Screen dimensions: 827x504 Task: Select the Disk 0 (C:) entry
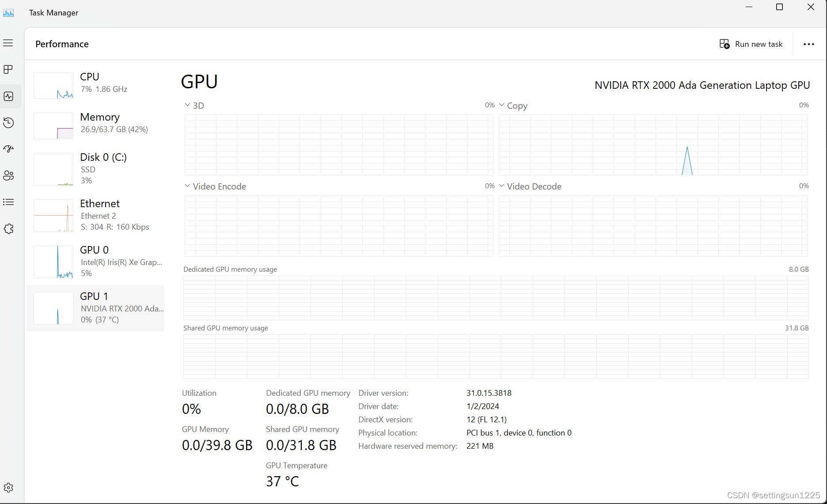(x=95, y=169)
